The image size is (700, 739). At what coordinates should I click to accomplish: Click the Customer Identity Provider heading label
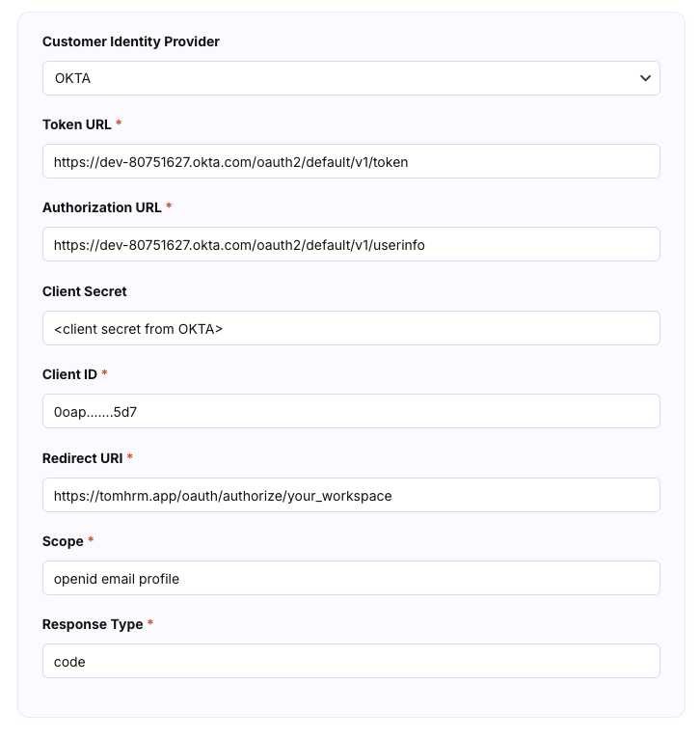(131, 41)
